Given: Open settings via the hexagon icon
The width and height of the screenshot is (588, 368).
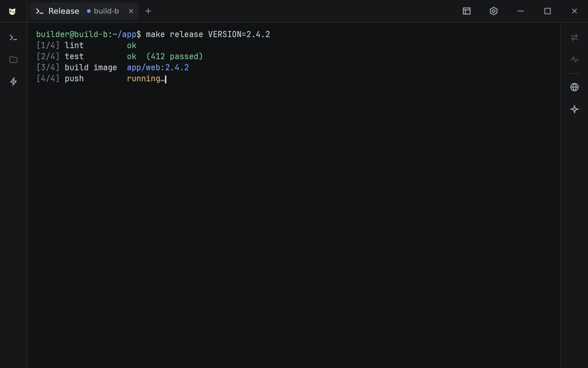Looking at the screenshot, I should (x=494, y=11).
